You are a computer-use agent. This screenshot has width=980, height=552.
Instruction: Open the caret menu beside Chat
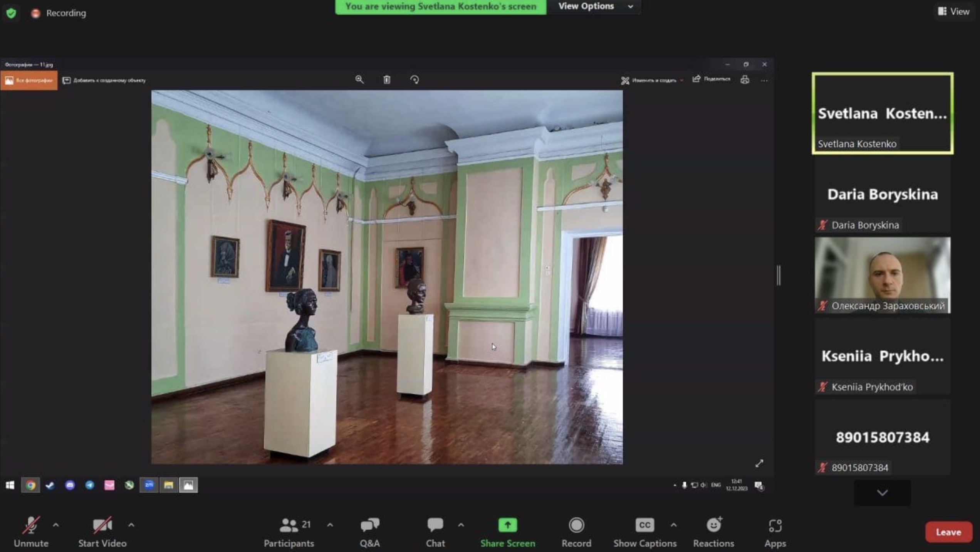pyautogui.click(x=461, y=525)
